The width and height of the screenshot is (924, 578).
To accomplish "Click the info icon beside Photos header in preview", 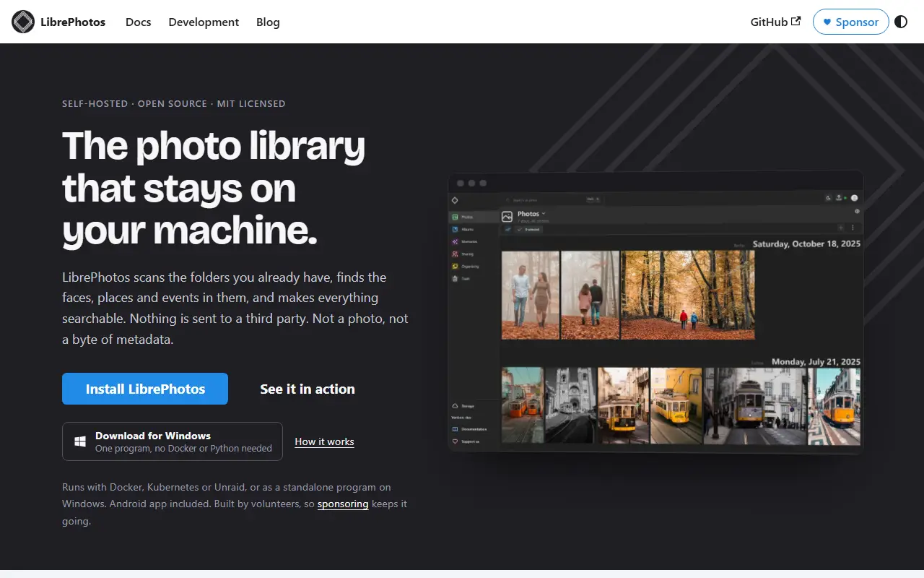I will (857, 211).
